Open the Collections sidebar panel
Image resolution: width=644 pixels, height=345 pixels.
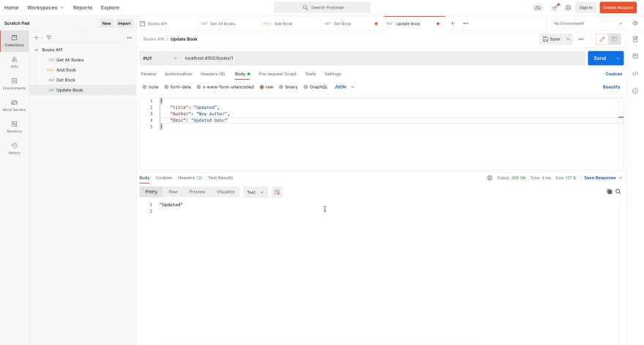tap(15, 41)
